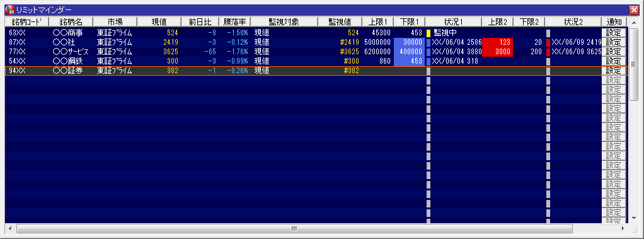Open 設定 for the 94XX ○○証券 row
Viewport: 644px width, 239px height.
click(614, 71)
